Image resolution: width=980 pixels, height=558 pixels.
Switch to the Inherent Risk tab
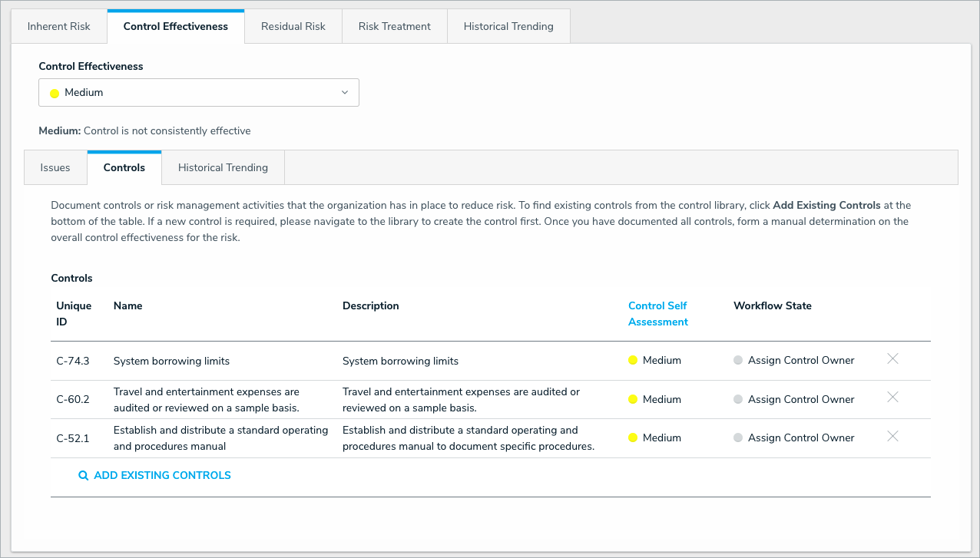point(59,27)
